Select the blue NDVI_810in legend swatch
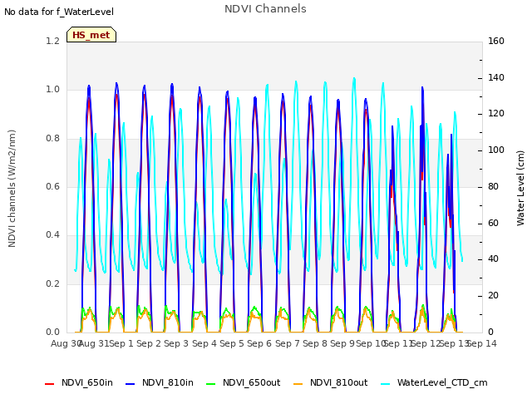 coord(131,384)
